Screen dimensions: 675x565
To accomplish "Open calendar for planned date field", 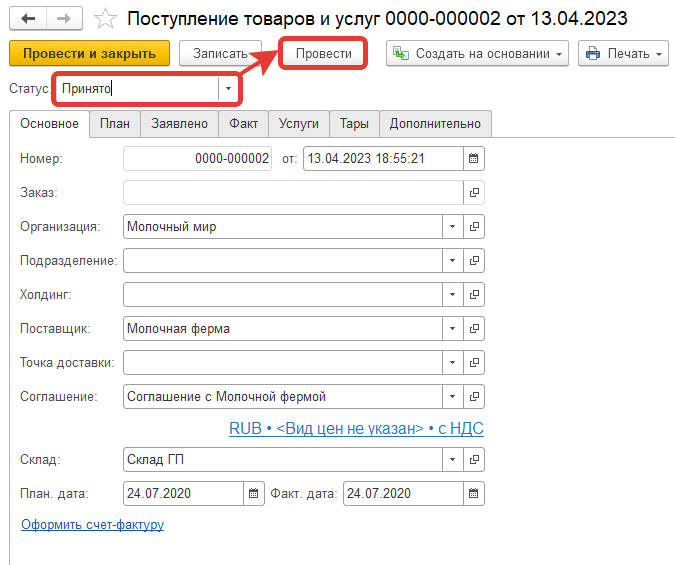I will 254,494.
